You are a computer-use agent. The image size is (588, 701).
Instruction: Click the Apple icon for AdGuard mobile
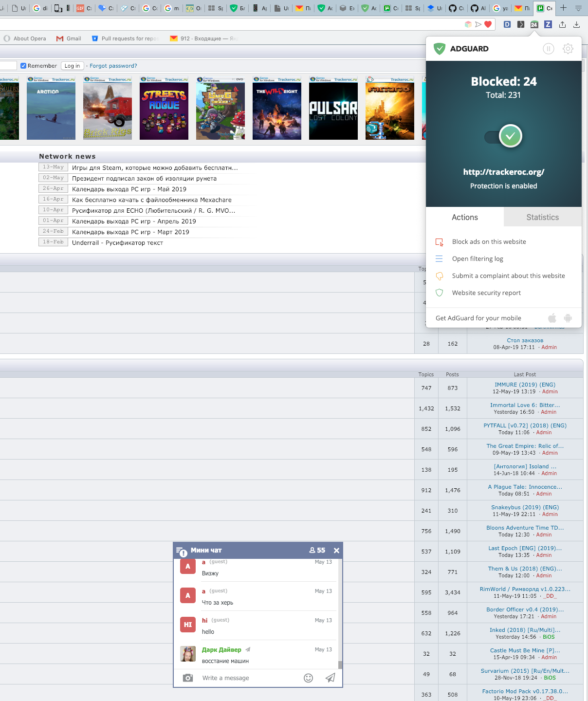[x=552, y=318]
